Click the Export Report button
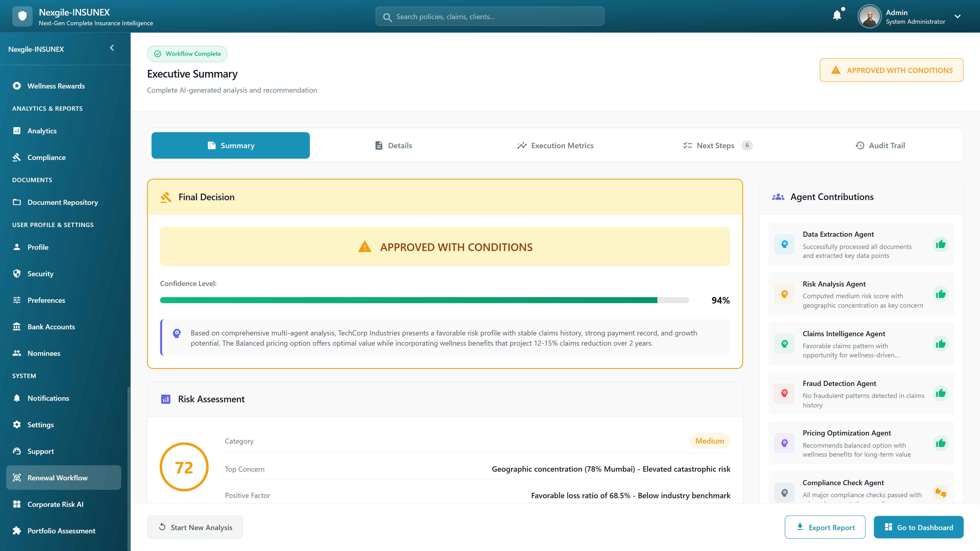The width and height of the screenshot is (980, 551). [825, 527]
